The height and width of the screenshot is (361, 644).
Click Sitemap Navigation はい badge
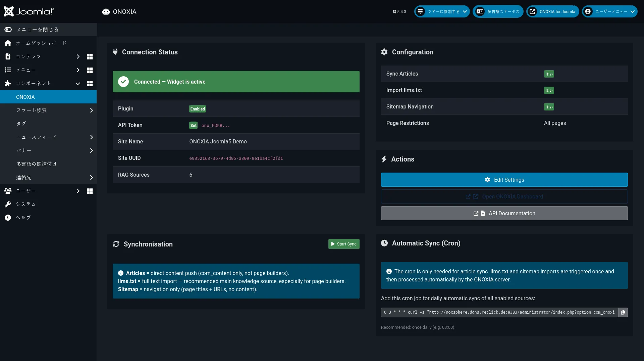click(x=549, y=107)
